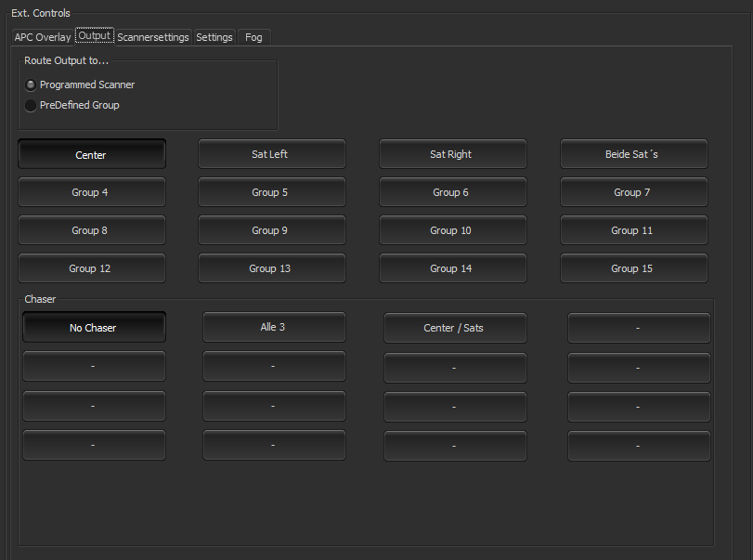The image size is (753, 560).
Task: Switch to the APC Overlay tab
Action: (x=43, y=37)
